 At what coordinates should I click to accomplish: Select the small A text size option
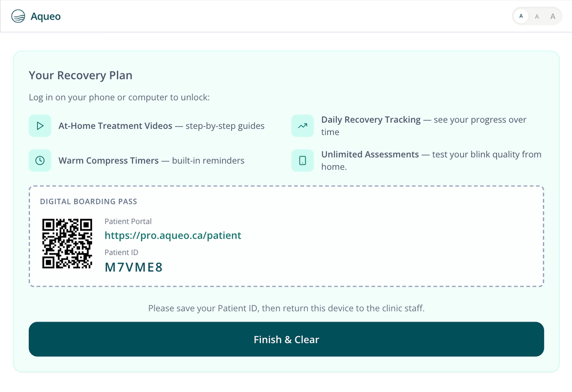[521, 16]
